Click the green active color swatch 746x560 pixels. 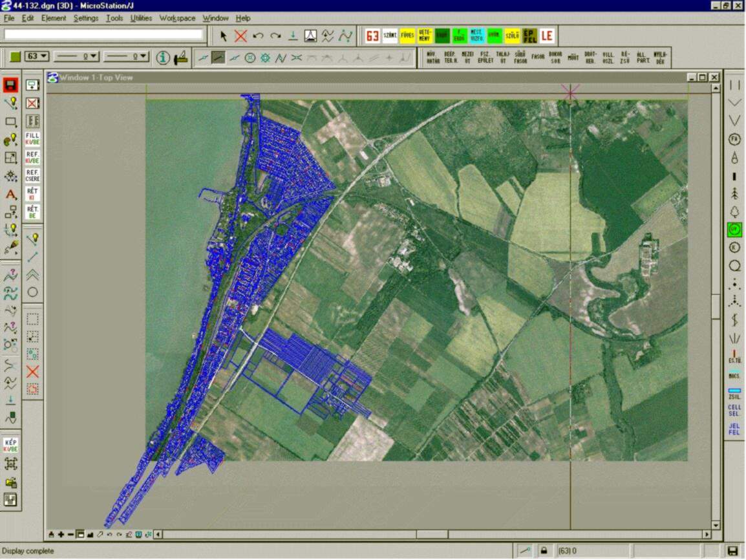[x=15, y=57]
